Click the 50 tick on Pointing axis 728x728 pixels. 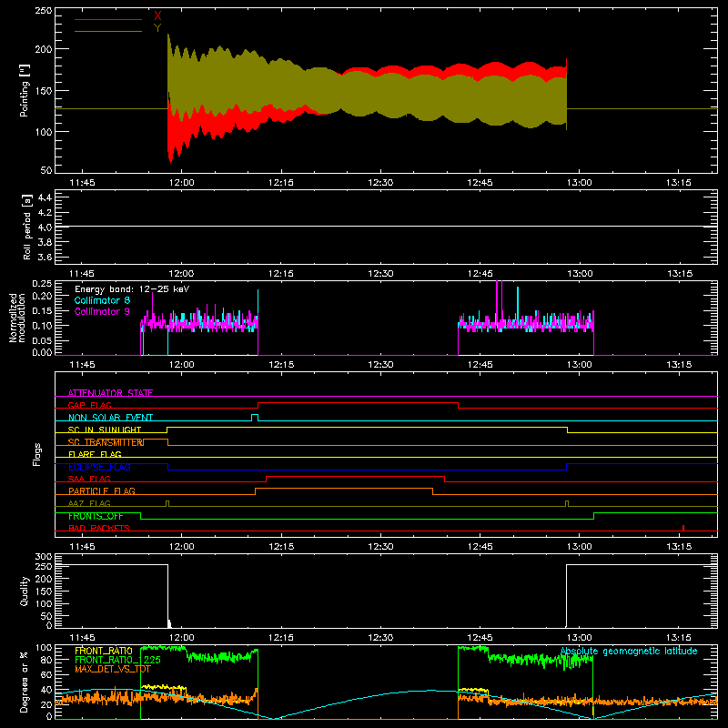coord(46,170)
